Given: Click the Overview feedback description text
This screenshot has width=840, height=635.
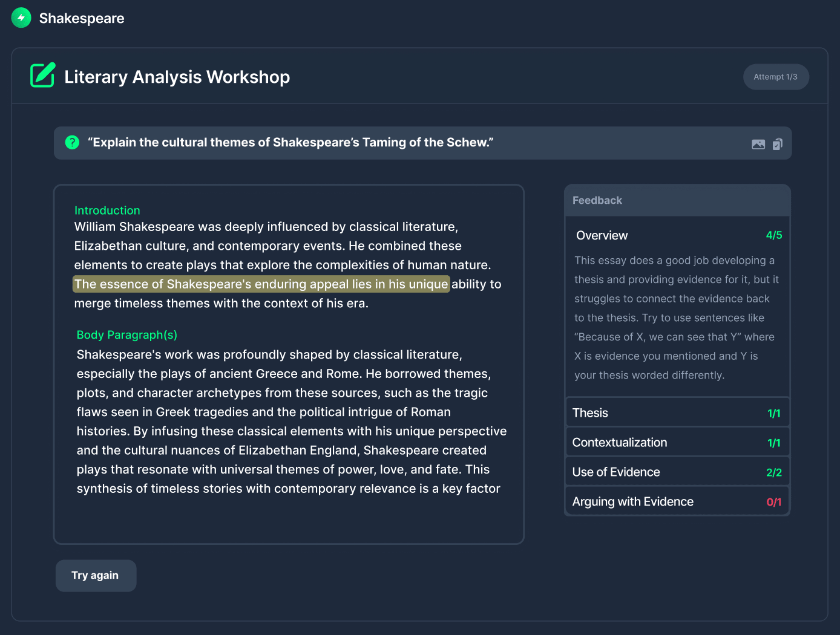Looking at the screenshot, I should pyautogui.click(x=676, y=317).
